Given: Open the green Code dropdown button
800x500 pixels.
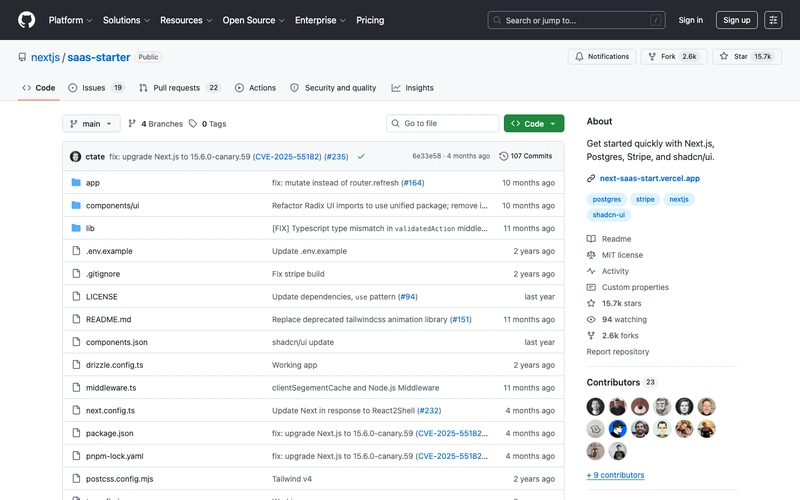Looking at the screenshot, I should coord(534,124).
